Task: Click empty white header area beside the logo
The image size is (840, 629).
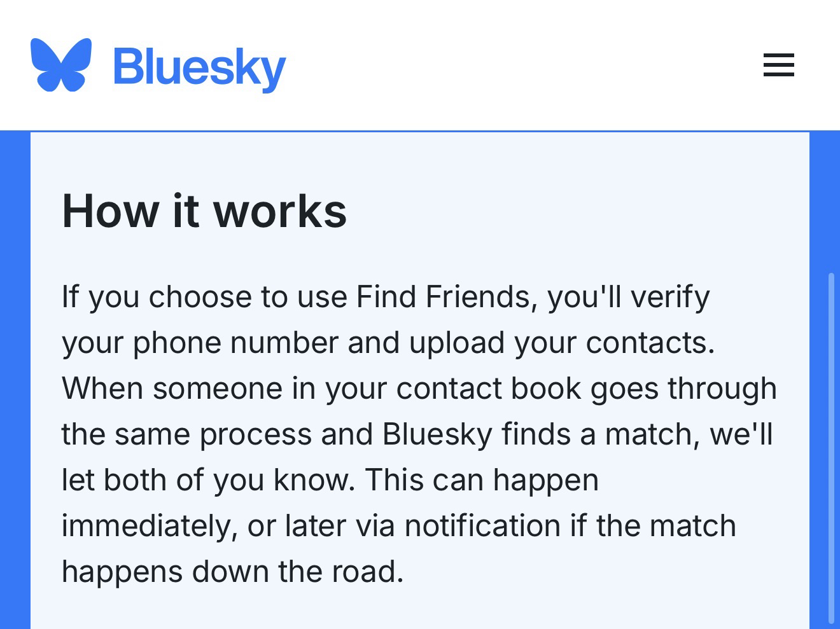Action: (509, 65)
